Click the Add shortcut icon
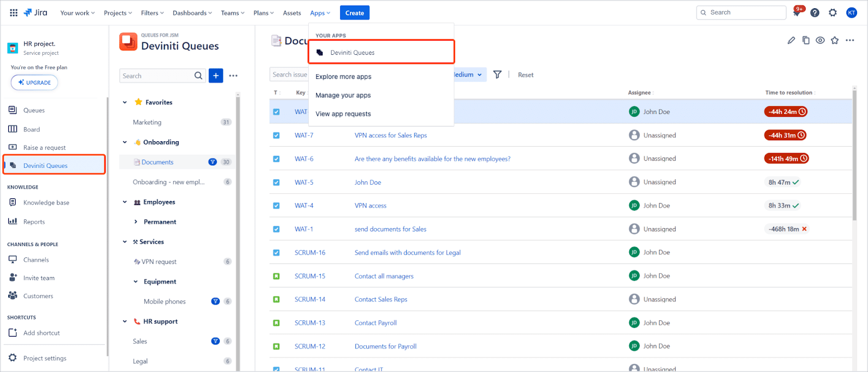 pos(12,332)
